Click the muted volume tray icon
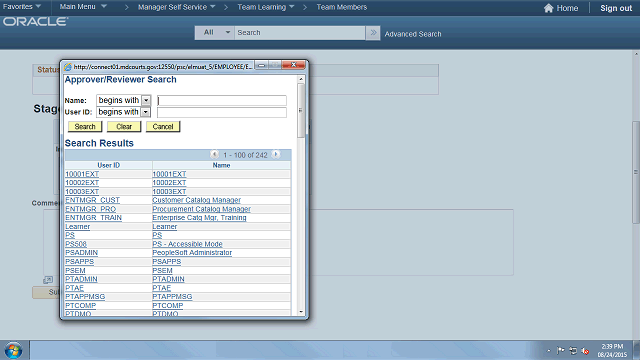Viewport: 640px width, 360px height. [585, 351]
